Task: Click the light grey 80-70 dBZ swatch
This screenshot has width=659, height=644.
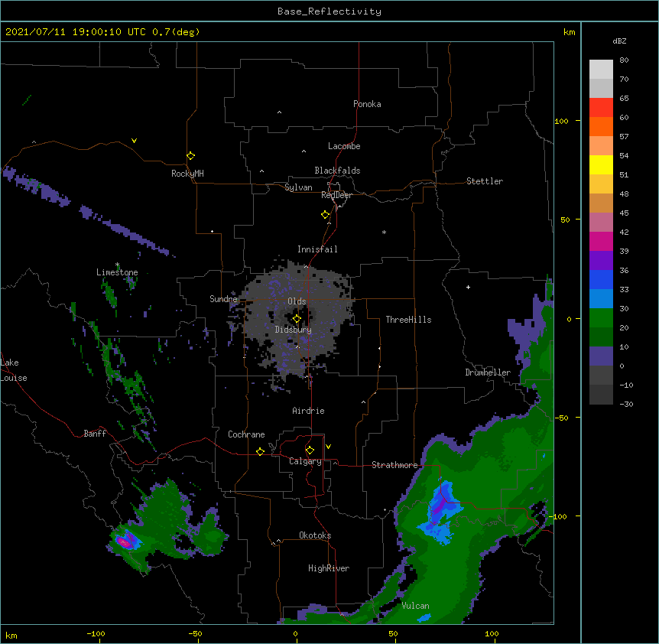Action: tap(601, 70)
